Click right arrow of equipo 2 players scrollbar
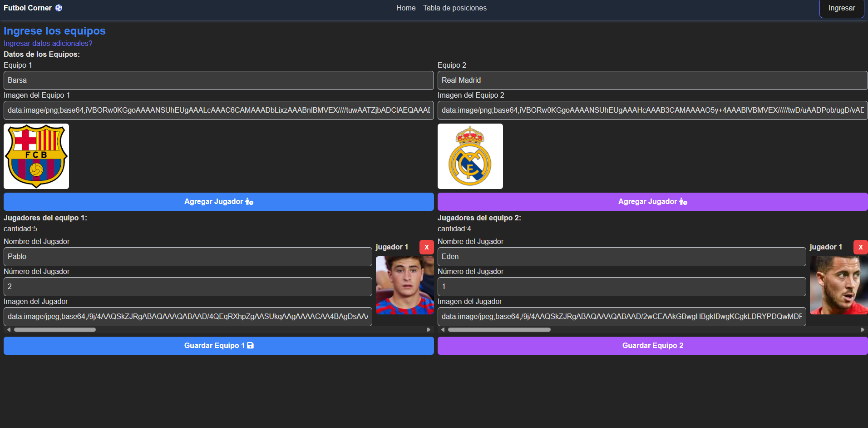The height and width of the screenshot is (428, 868). pyautogui.click(x=863, y=330)
